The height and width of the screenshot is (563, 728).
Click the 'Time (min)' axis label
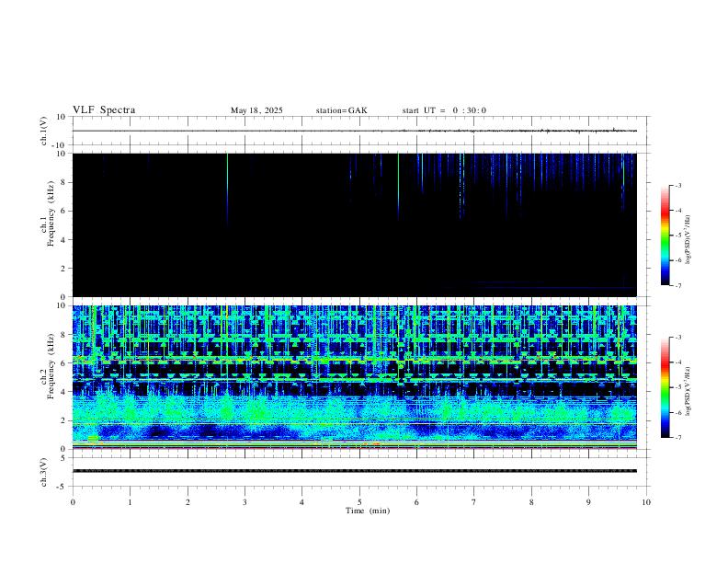pyautogui.click(x=368, y=511)
